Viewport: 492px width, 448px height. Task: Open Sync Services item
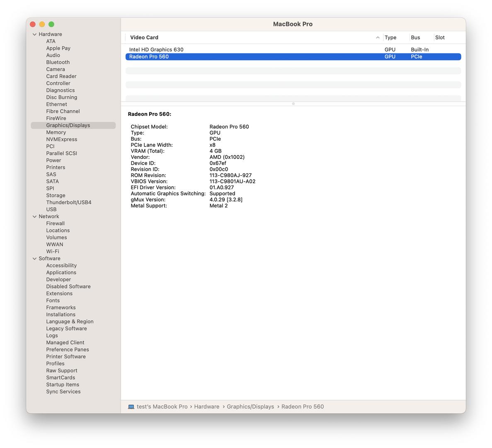pyautogui.click(x=63, y=392)
